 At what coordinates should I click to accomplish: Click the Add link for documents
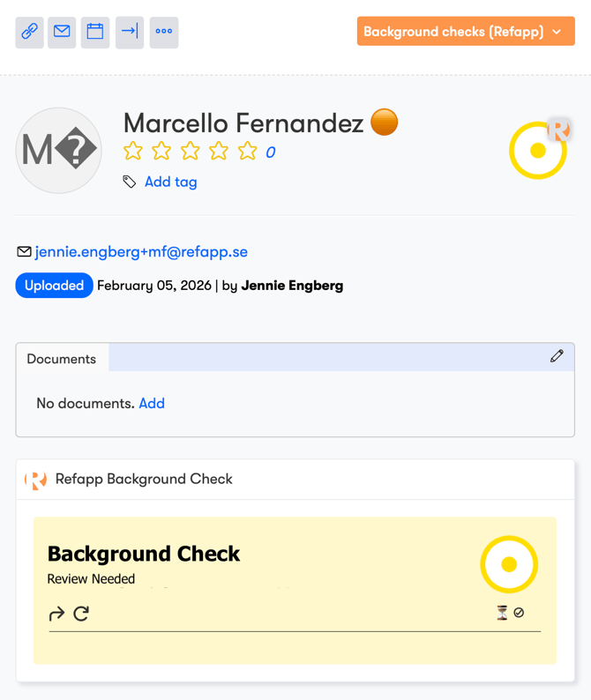tap(152, 403)
